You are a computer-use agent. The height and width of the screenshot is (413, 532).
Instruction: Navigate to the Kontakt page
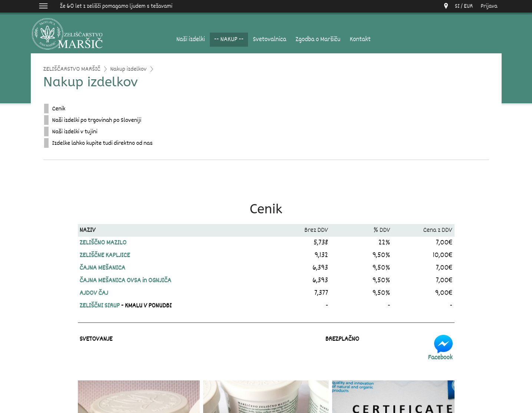tap(360, 39)
